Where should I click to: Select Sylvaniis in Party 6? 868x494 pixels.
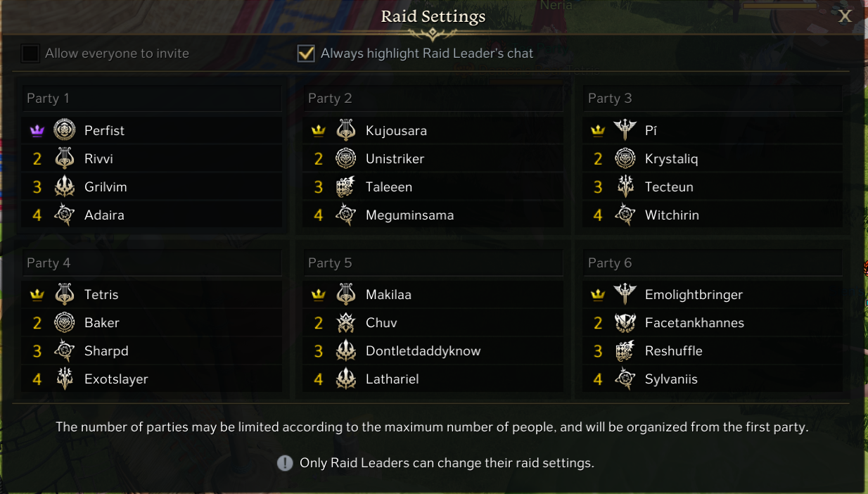coord(671,379)
